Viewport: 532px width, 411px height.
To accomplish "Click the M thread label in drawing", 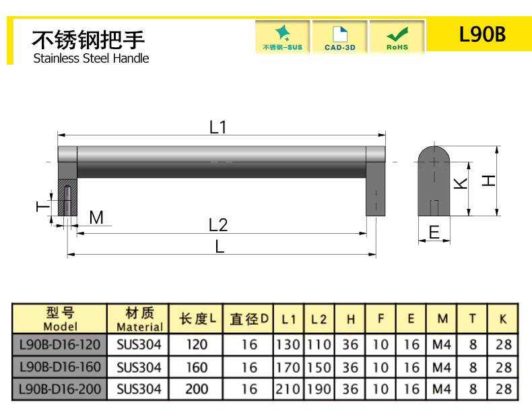I will pyautogui.click(x=96, y=218).
